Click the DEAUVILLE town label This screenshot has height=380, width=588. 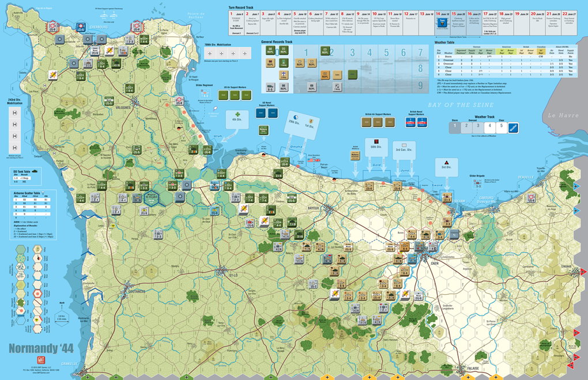pyautogui.click(x=526, y=177)
